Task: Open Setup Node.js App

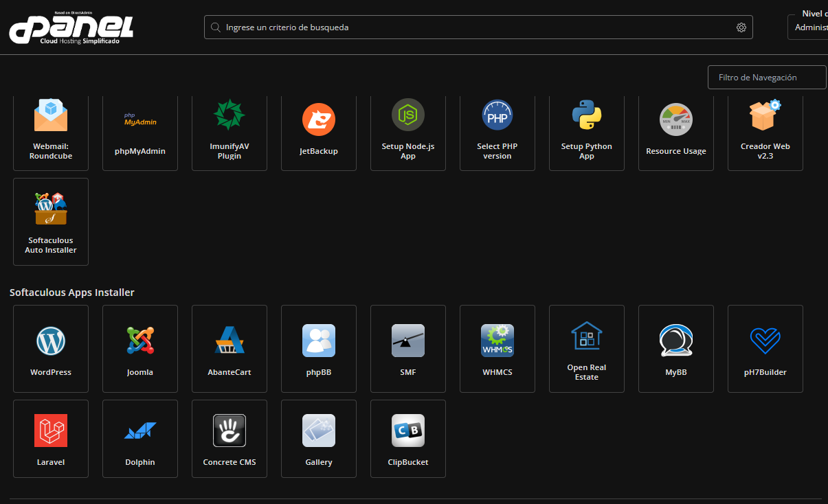Action: 407,130
